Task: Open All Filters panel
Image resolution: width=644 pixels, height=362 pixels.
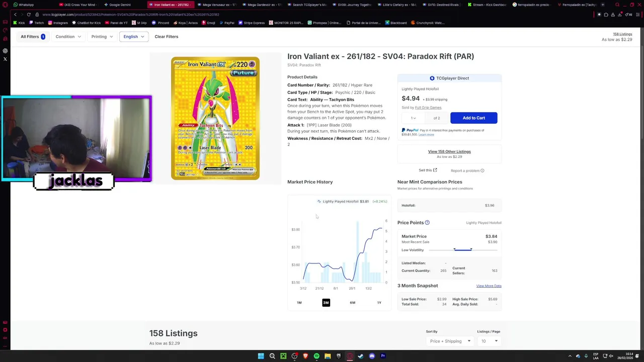Action: point(33,37)
